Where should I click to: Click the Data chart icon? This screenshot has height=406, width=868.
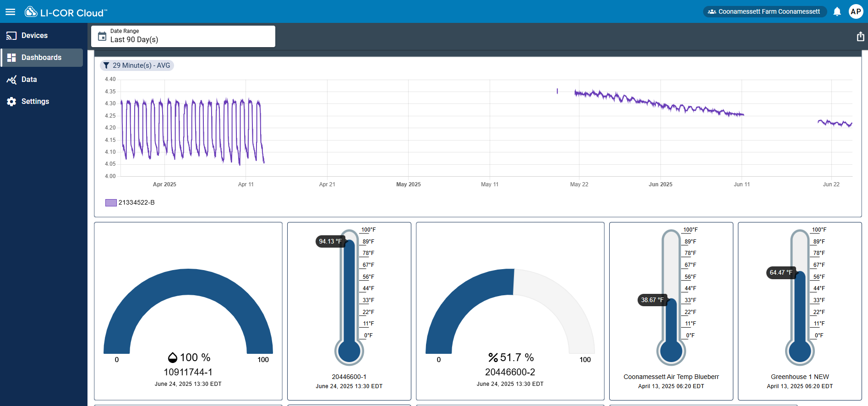[11, 80]
